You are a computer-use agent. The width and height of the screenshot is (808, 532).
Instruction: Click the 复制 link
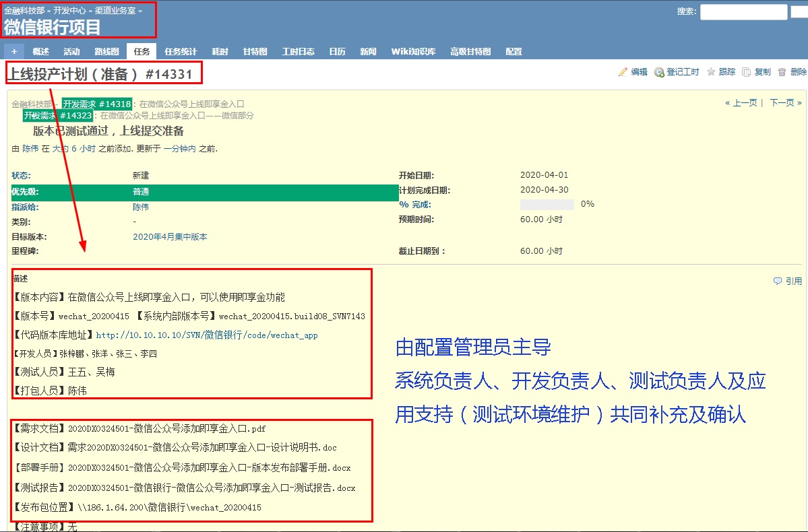pyautogui.click(x=763, y=72)
